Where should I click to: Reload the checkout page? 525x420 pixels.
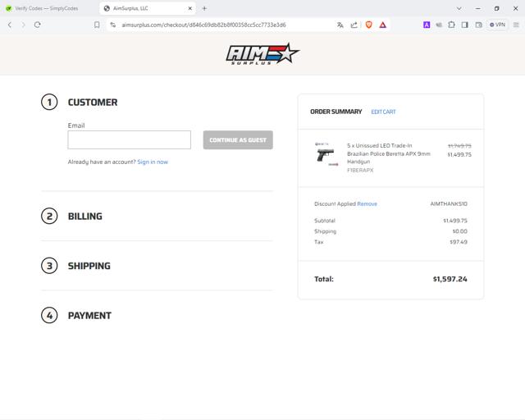click(x=38, y=25)
